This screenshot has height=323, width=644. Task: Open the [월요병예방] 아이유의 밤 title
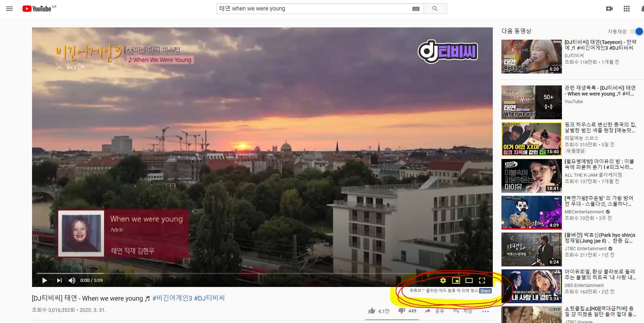(x=599, y=164)
